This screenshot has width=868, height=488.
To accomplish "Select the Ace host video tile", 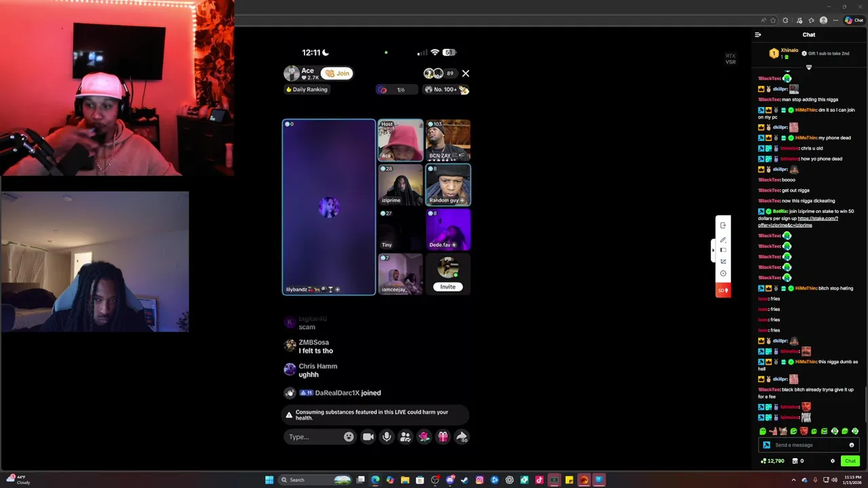I will tap(400, 140).
